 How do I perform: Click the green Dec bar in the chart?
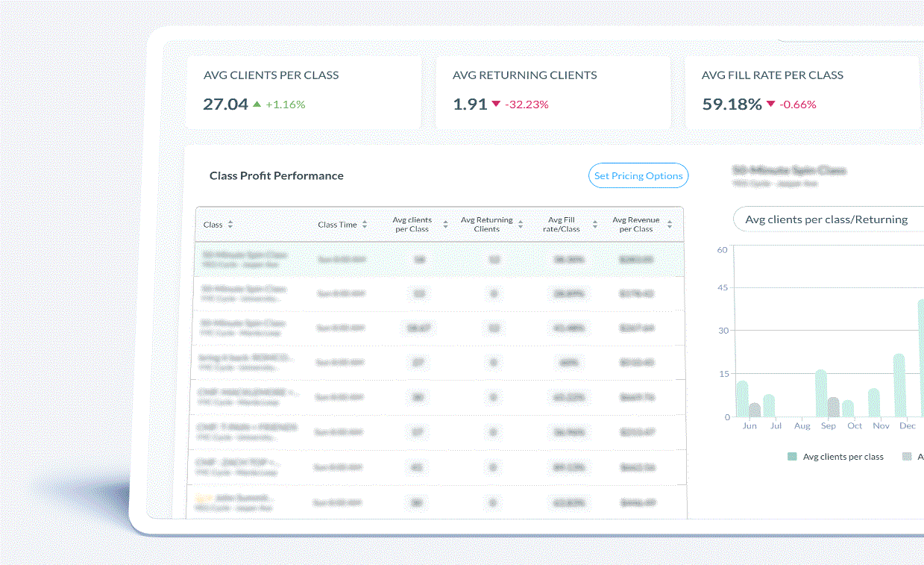coord(899,385)
